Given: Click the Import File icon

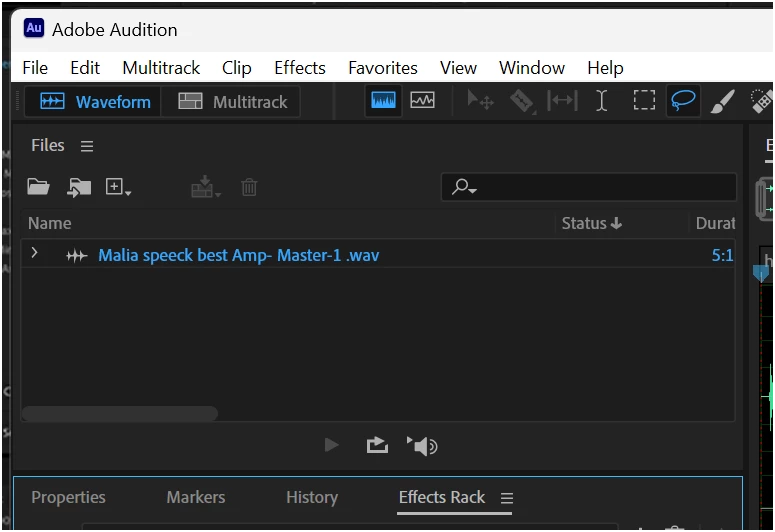Looking at the screenshot, I should [x=79, y=187].
